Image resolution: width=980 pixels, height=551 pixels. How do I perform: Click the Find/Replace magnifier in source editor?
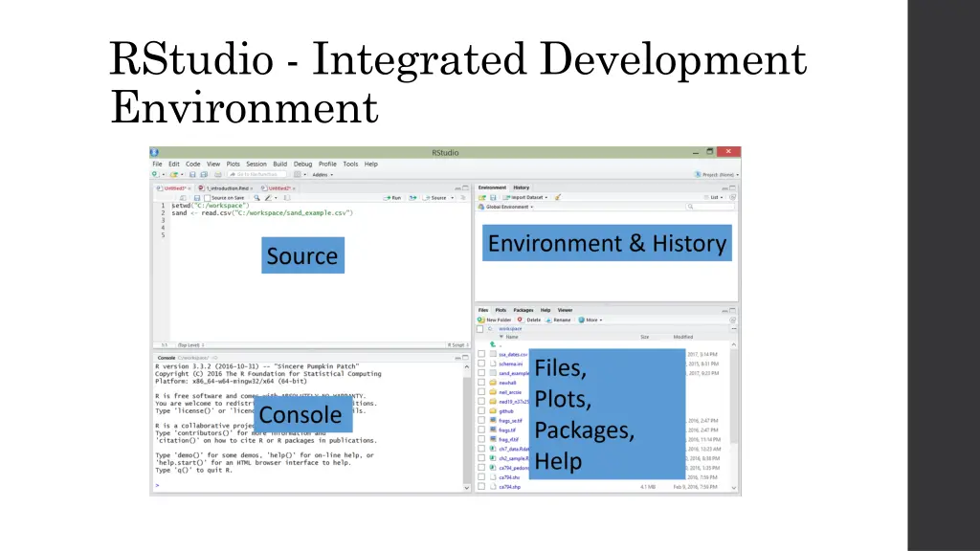click(256, 198)
